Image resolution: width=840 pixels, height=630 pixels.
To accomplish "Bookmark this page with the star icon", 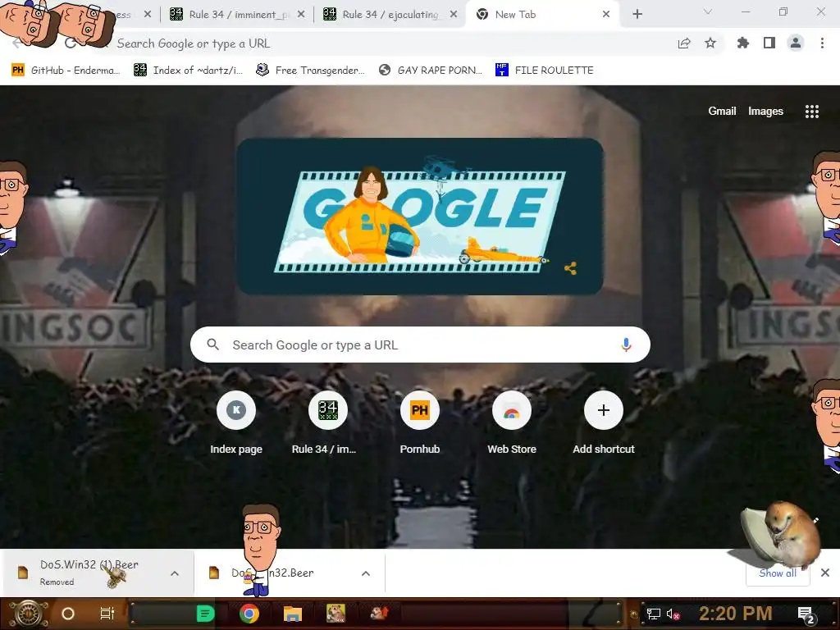I will coord(710,43).
